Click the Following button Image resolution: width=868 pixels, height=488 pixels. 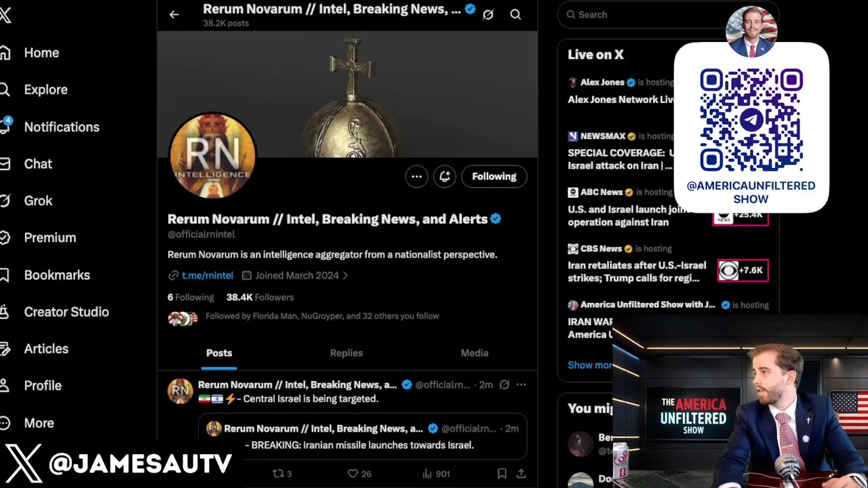tap(494, 176)
